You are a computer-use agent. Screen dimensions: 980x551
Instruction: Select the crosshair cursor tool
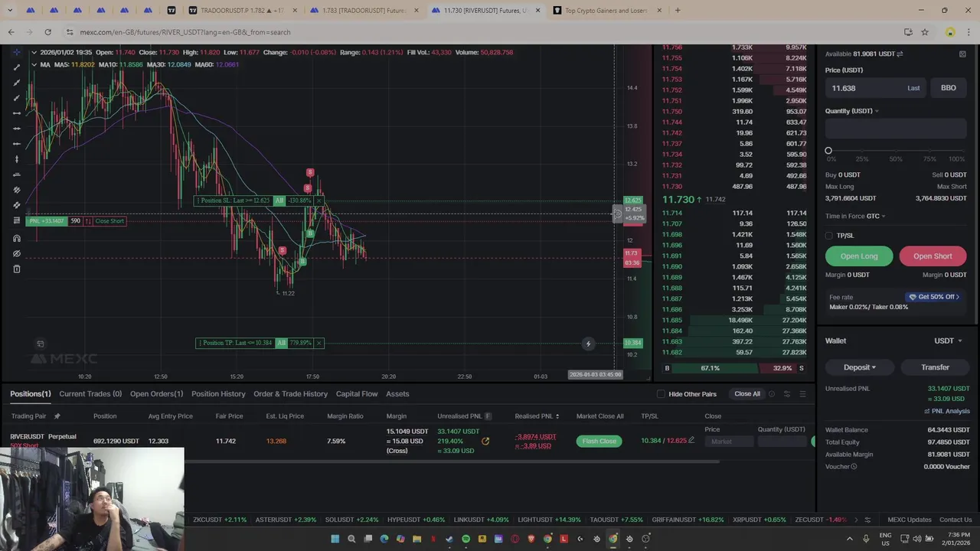point(16,52)
